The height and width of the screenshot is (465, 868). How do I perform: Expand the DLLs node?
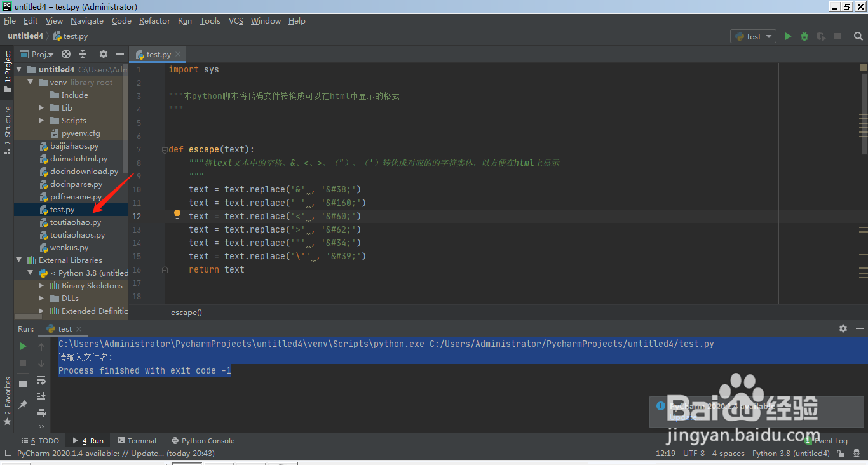42,298
